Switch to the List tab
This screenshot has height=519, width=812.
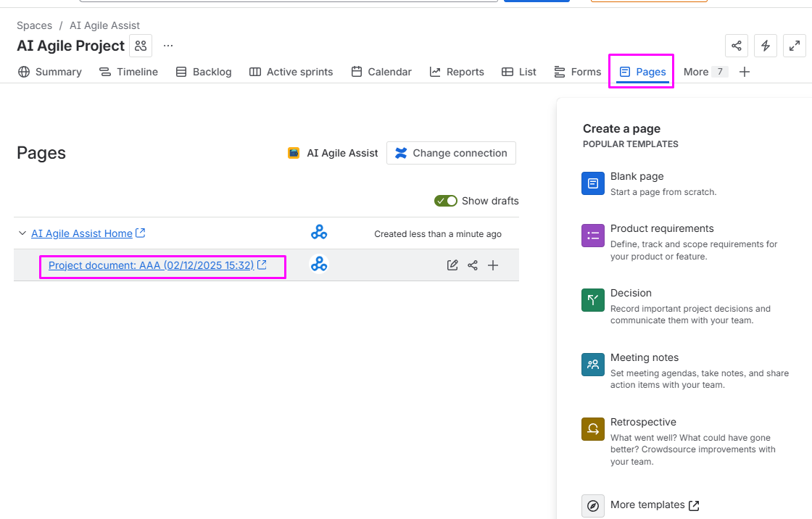coord(519,72)
